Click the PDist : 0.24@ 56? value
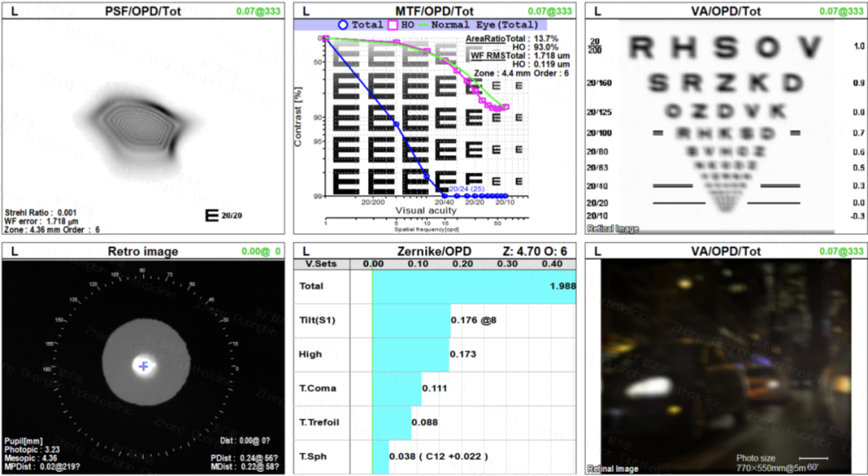The height and width of the screenshot is (476, 868). [x=244, y=458]
